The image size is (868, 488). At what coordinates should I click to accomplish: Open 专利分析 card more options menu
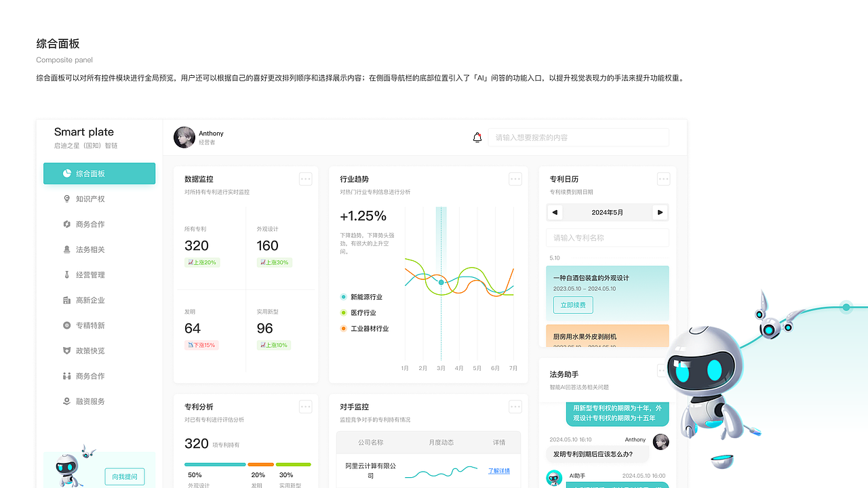(306, 407)
